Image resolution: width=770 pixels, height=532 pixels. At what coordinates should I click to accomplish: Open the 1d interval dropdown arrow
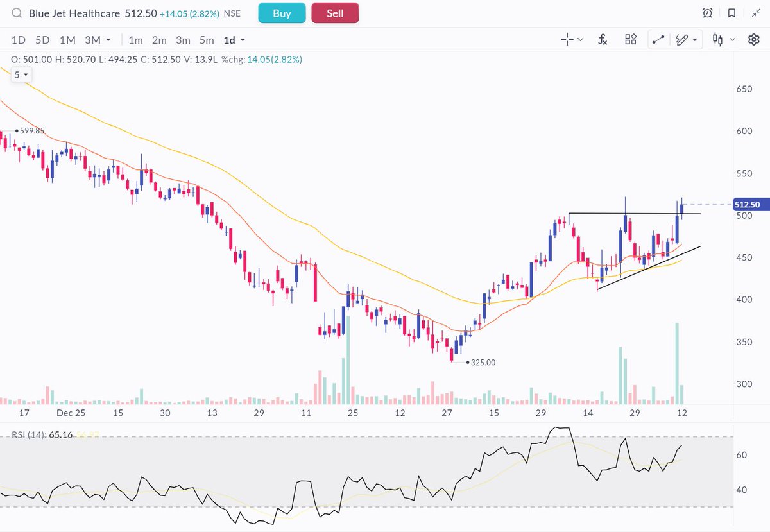243,40
